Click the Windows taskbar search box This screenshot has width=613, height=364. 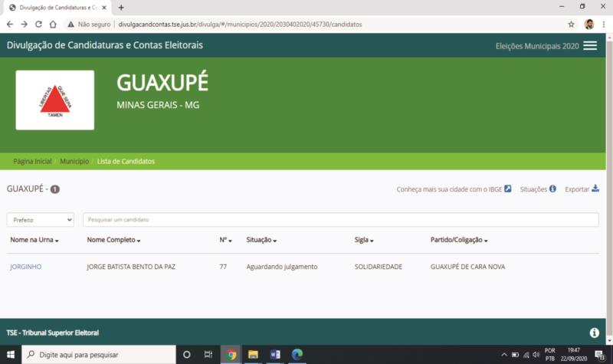click(x=99, y=355)
